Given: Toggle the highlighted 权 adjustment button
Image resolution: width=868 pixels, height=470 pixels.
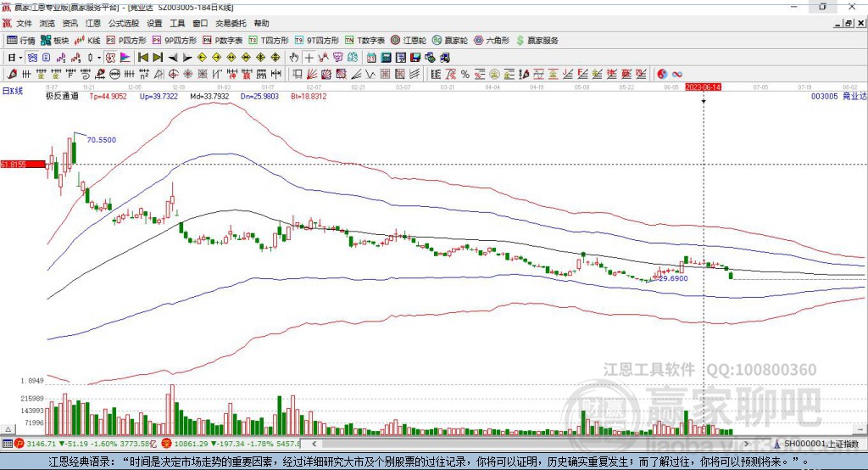Looking at the screenshot, I should [x=110, y=58].
